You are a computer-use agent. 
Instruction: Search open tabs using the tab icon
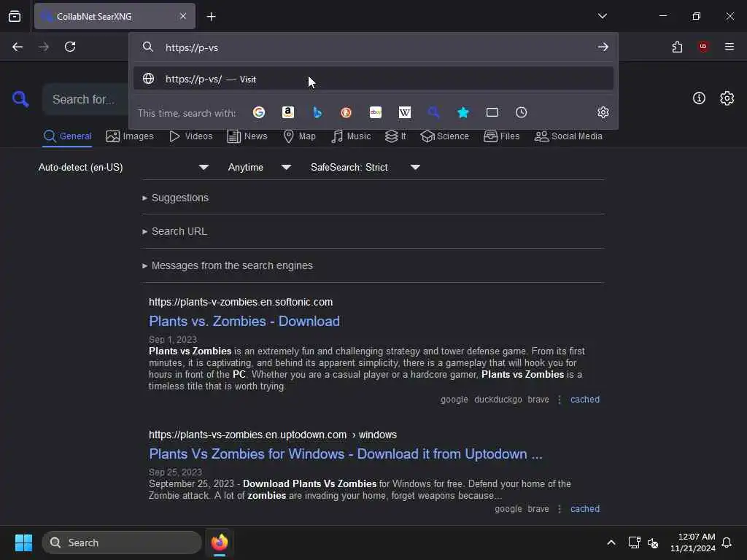click(492, 112)
